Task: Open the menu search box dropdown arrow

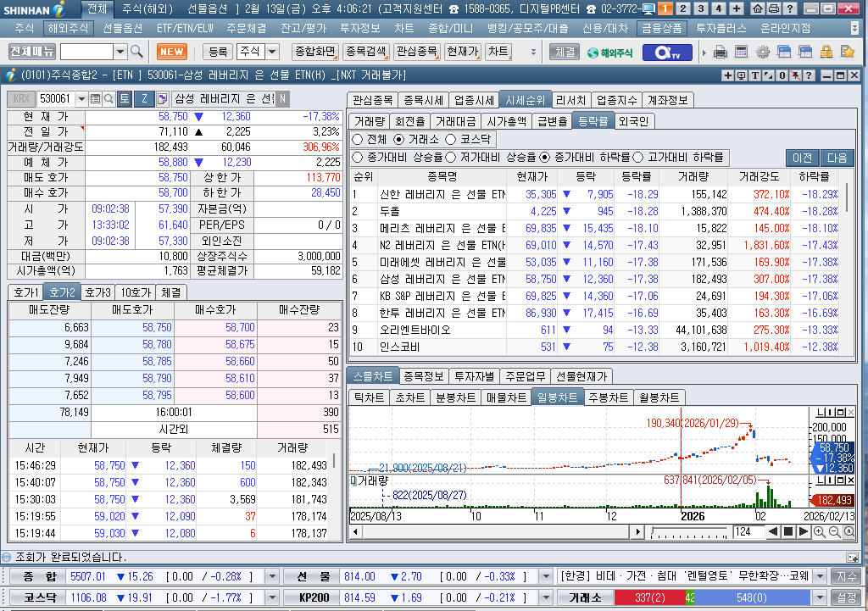Action: [120, 52]
